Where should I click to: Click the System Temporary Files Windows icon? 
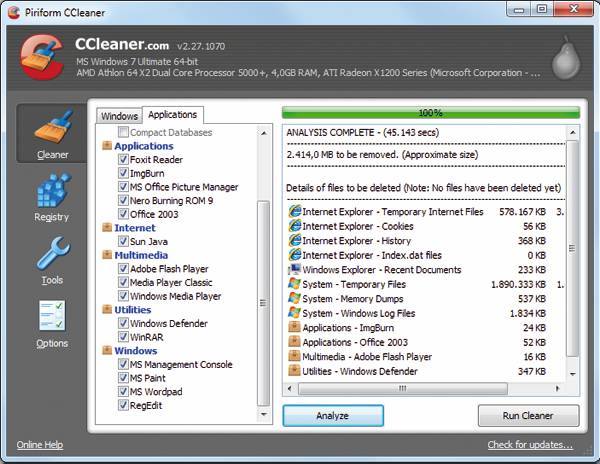pos(294,284)
